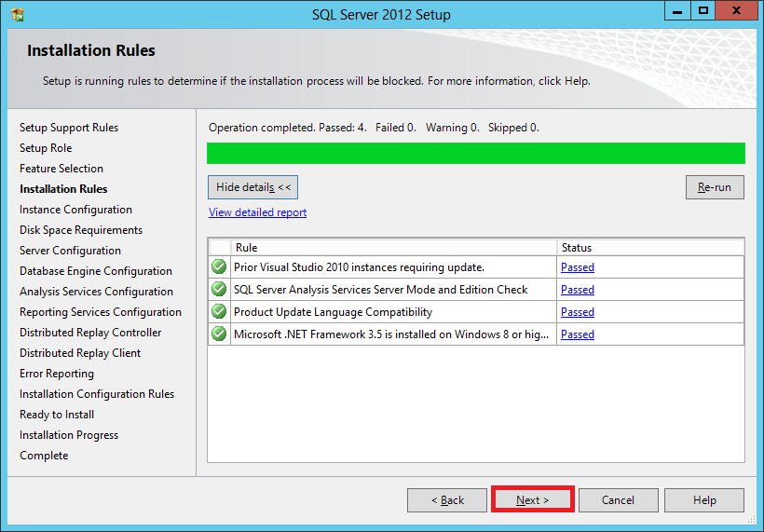Open Passed status for .NET Framework 3.5 rule

pos(578,334)
